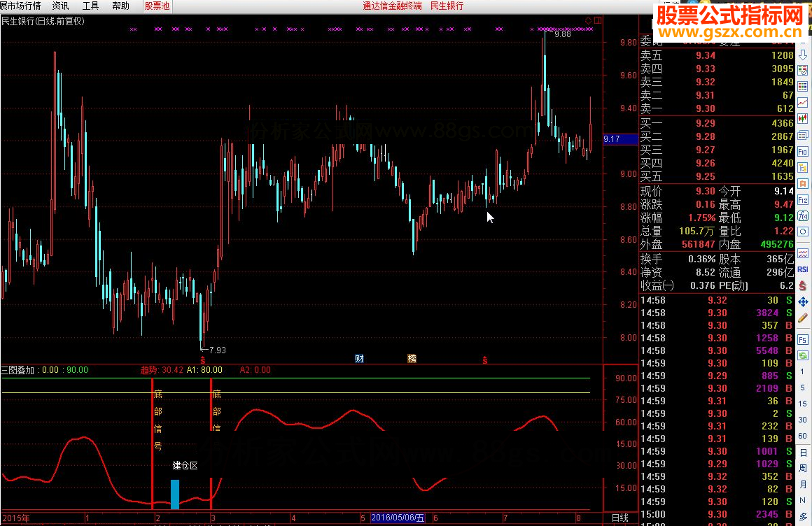Viewport: 812px width, 526px height.
Task: Open the checklist report icon in sidebar
Action: [803, 70]
